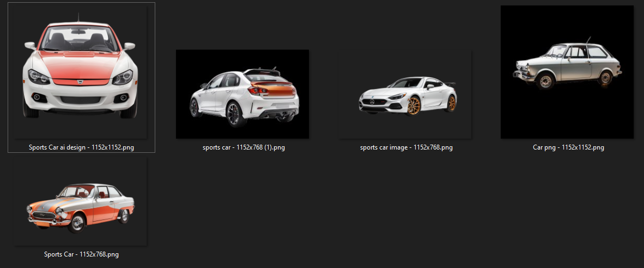Click the 'Sports Car - 1152x768.png' filename
Screen dimensions: 644x268
click(81, 254)
